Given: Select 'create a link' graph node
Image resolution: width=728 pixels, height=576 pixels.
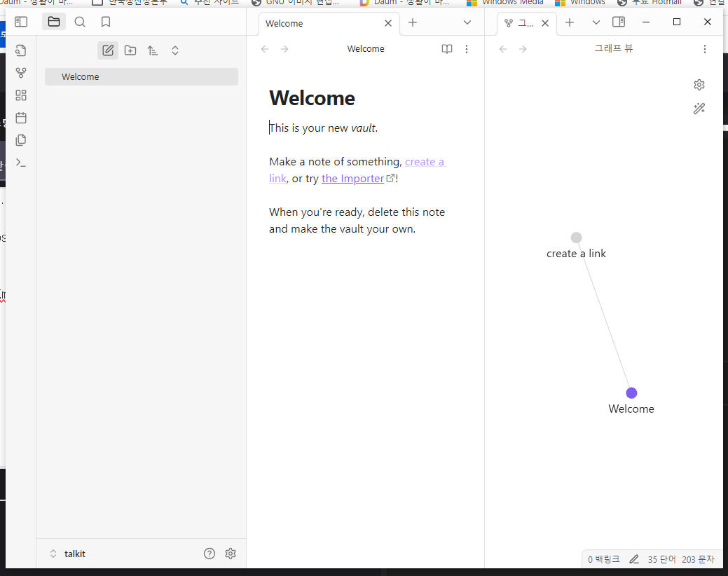Looking at the screenshot, I should pos(576,238).
